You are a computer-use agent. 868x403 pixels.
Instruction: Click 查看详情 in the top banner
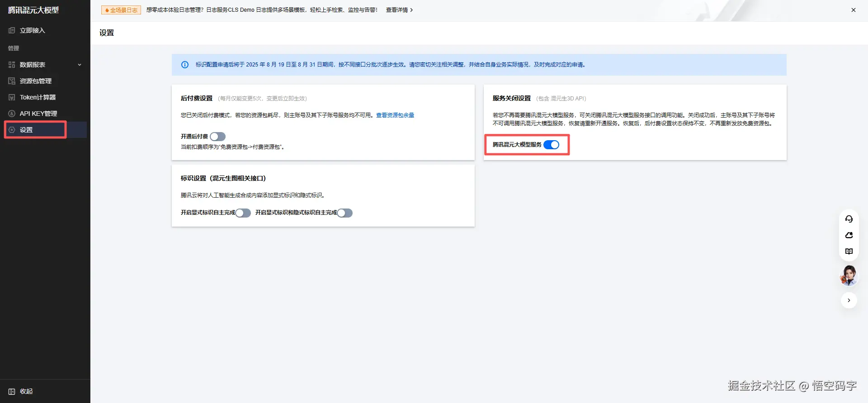pos(399,10)
